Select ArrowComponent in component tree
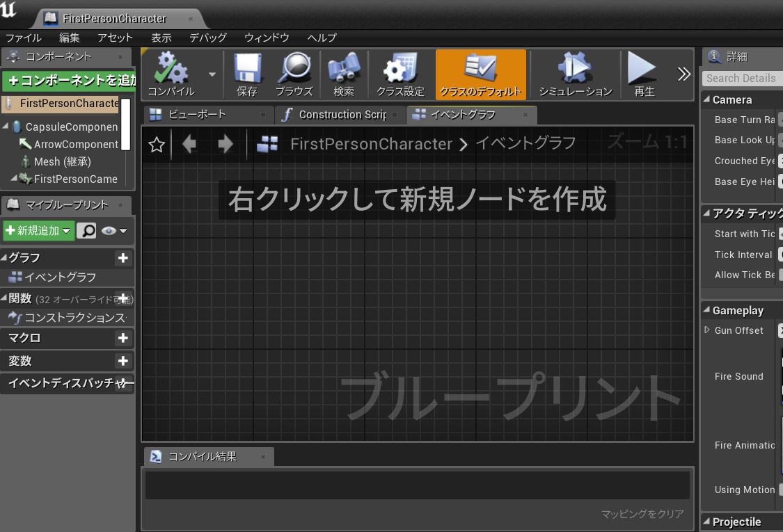783x532 pixels. [x=76, y=144]
